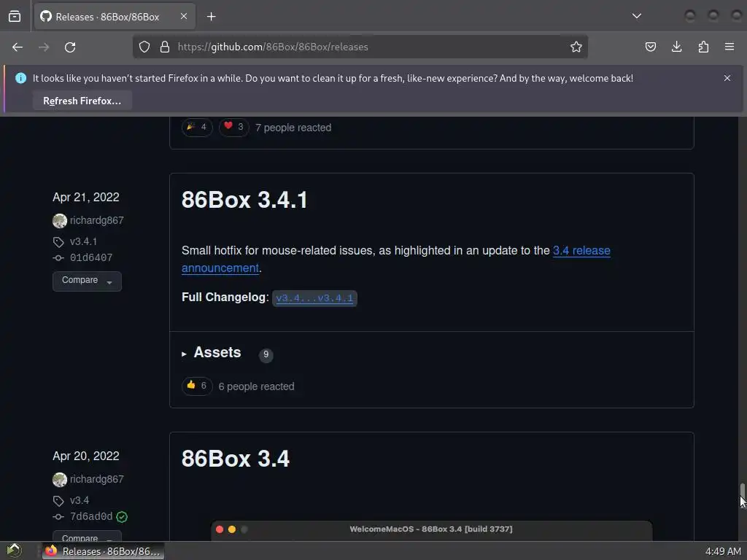Screen dimensions: 747x560
Task: Dismiss the refresh Firefox notification
Action: pos(727,78)
